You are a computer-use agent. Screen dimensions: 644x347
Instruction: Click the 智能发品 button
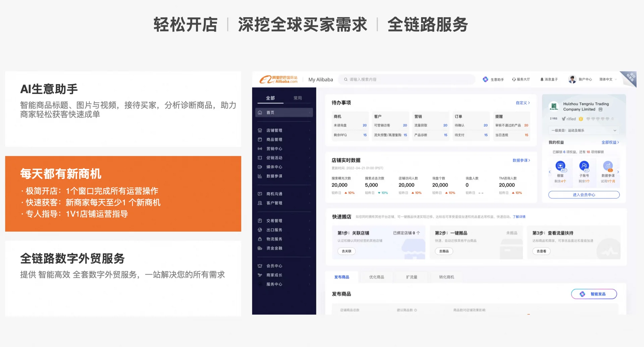(594, 294)
